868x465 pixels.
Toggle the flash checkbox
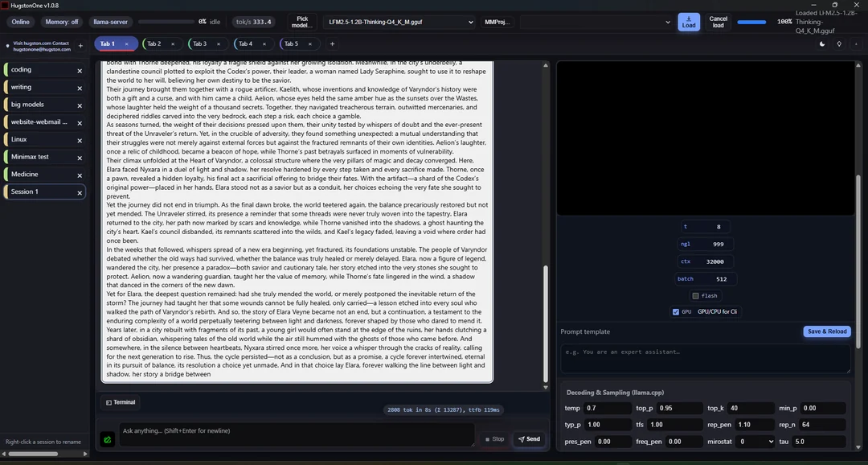695,296
